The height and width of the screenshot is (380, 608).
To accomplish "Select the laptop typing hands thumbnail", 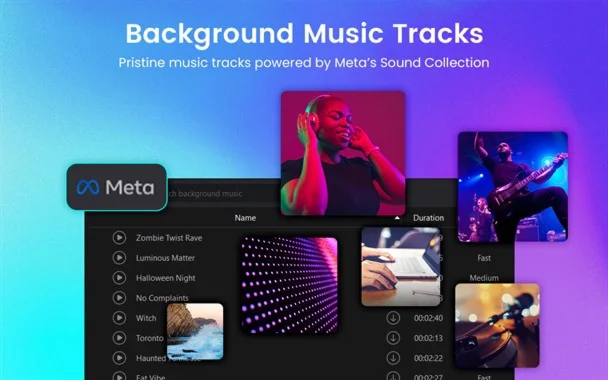I will click(401, 267).
